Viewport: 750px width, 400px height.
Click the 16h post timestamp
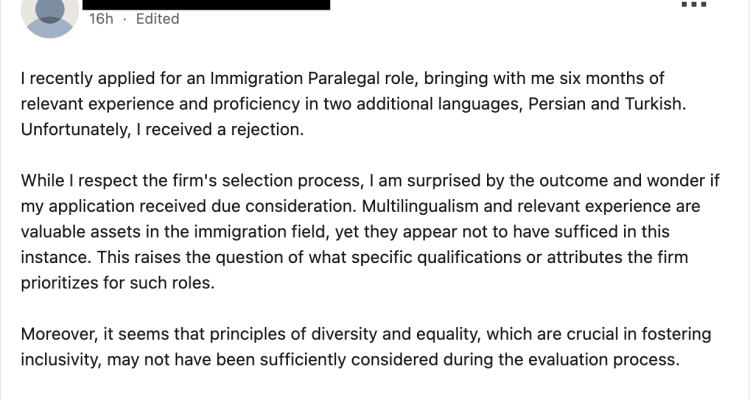tap(101, 19)
